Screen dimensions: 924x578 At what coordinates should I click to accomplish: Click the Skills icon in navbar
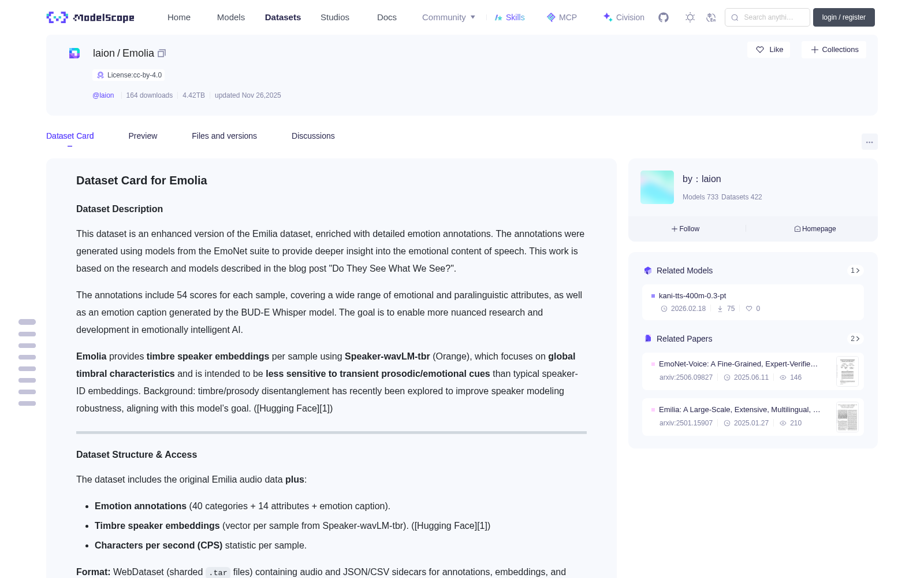point(498,17)
